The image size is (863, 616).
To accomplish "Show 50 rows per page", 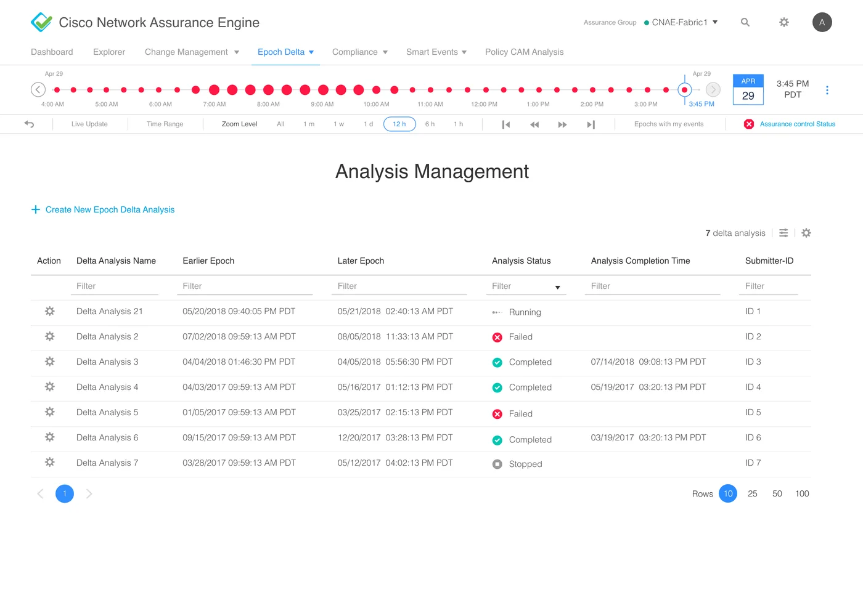I will click(777, 493).
